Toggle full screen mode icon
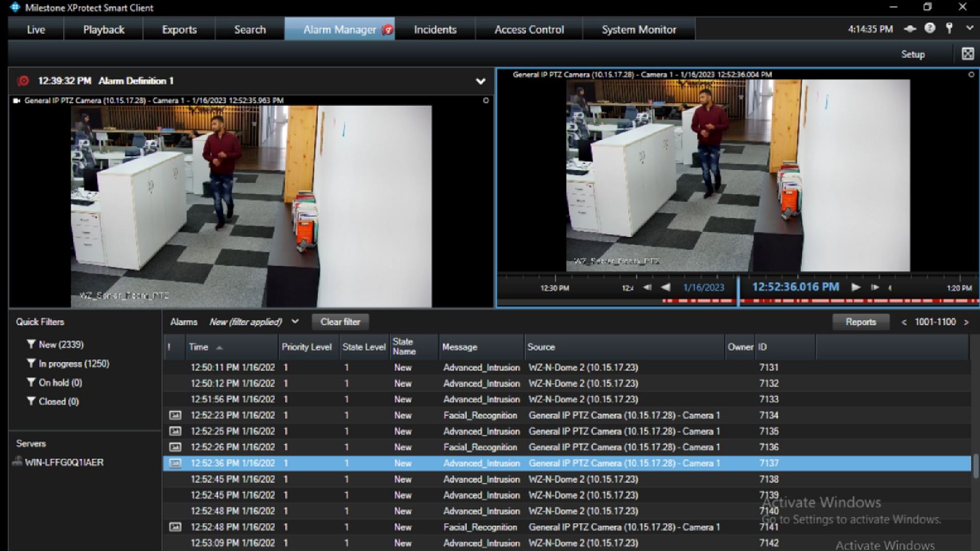The height and width of the screenshot is (551, 980). (968, 54)
